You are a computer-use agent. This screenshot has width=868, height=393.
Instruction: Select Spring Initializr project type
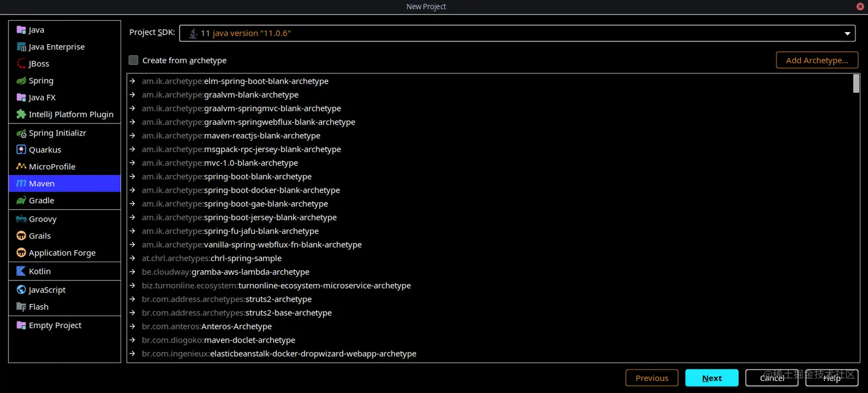coord(65,133)
